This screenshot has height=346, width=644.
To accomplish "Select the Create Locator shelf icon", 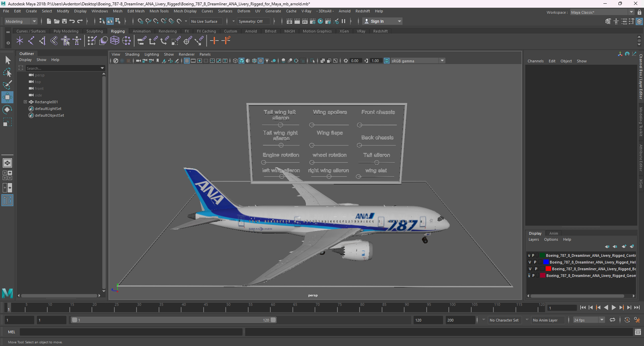I will (20, 41).
